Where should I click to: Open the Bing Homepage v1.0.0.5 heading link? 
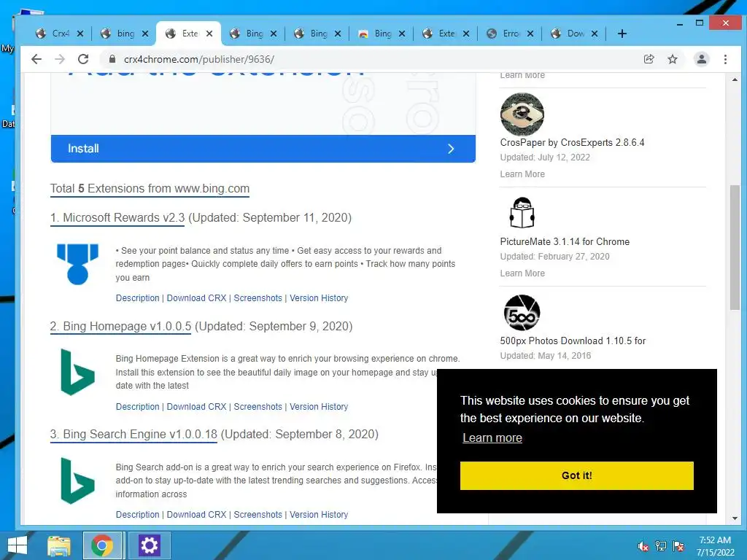[120, 326]
